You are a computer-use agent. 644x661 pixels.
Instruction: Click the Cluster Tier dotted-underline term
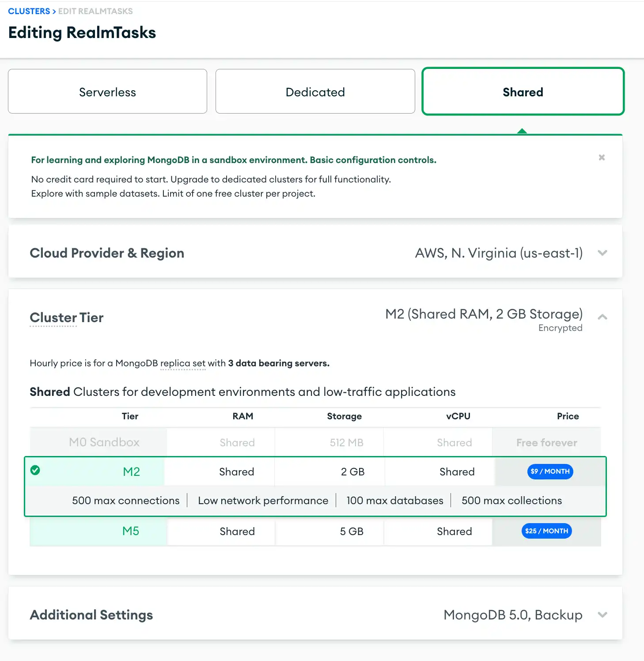tap(66, 317)
